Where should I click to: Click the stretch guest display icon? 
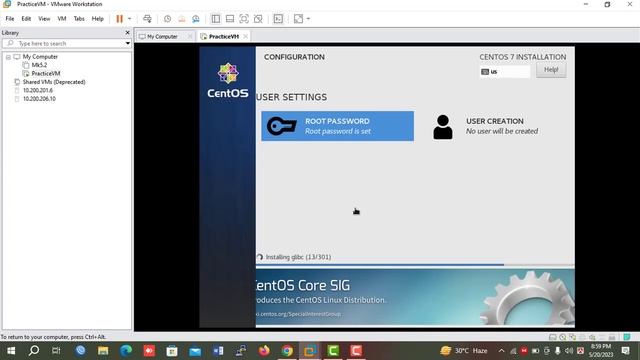tap(298, 19)
